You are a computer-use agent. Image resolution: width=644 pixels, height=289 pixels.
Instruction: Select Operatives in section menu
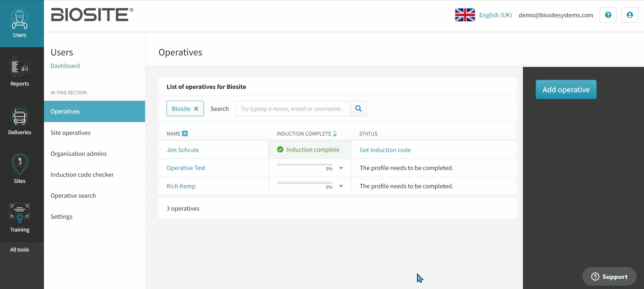(94, 112)
